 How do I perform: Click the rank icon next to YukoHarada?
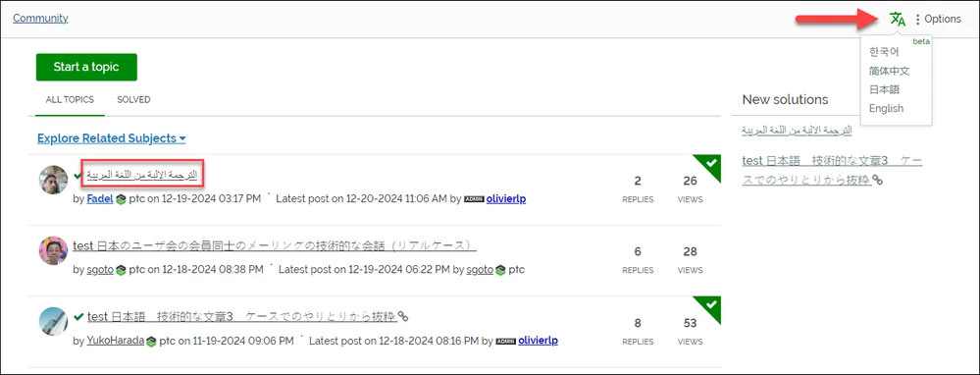pos(151,342)
